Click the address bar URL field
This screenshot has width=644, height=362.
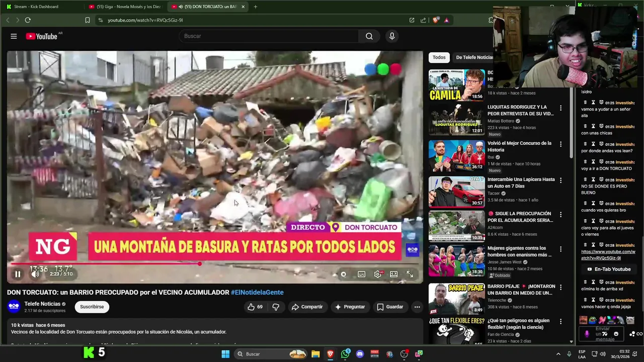pyautogui.click(x=252, y=20)
